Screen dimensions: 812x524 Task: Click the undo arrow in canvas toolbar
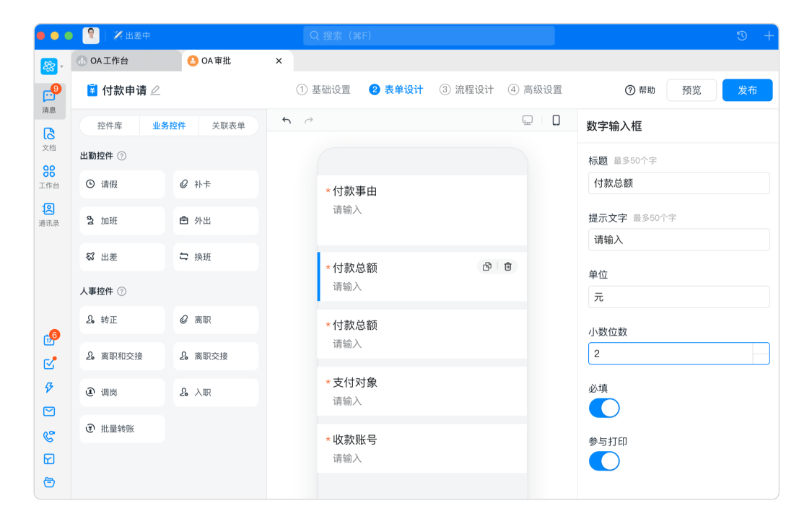coord(287,121)
